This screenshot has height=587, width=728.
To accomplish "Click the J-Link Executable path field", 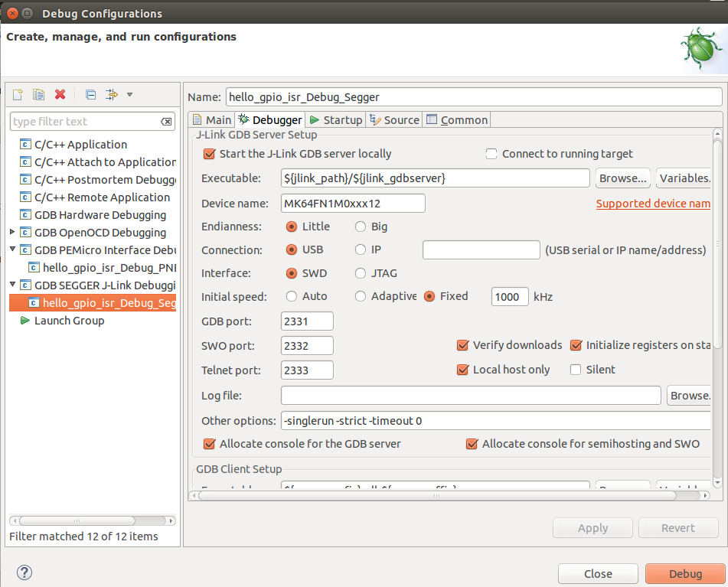I will [435, 178].
